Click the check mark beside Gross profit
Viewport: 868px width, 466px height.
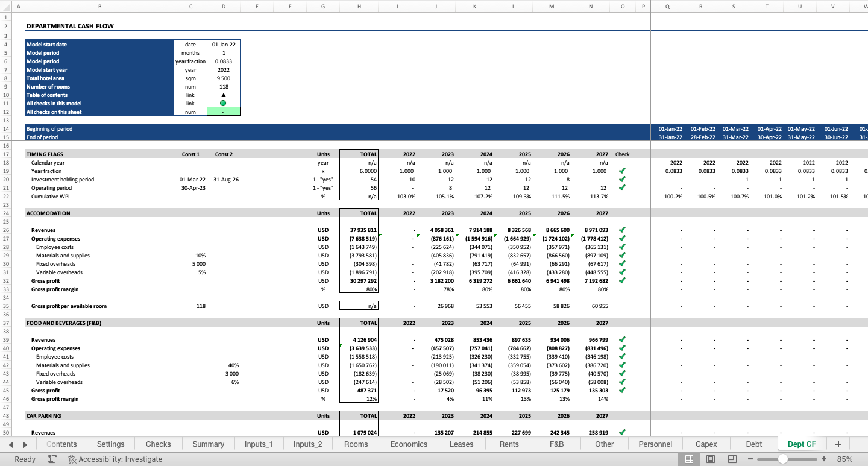coord(621,280)
